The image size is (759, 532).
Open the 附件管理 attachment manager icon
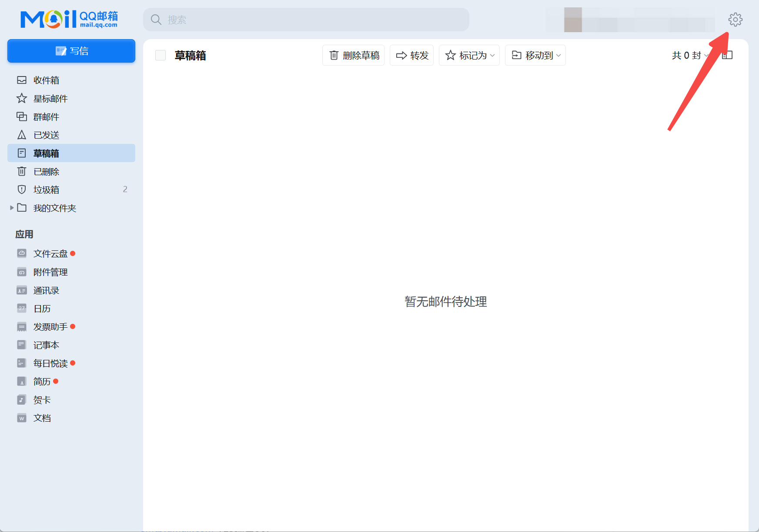[x=22, y=272]
